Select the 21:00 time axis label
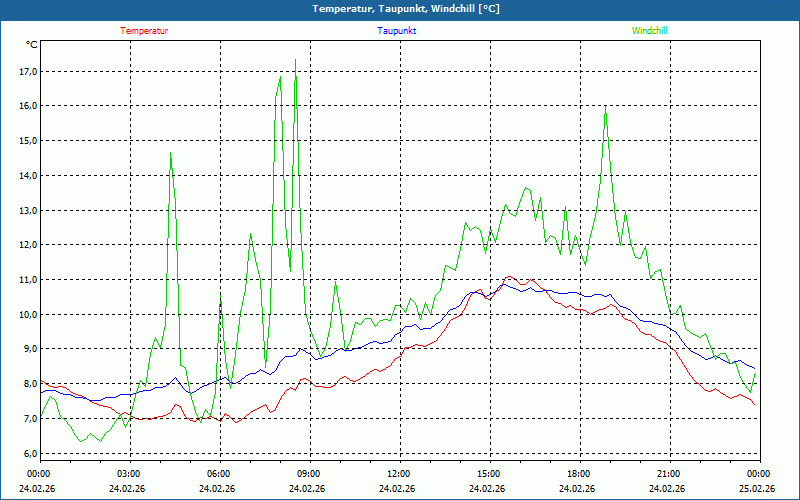 click(x=668, y=474)
